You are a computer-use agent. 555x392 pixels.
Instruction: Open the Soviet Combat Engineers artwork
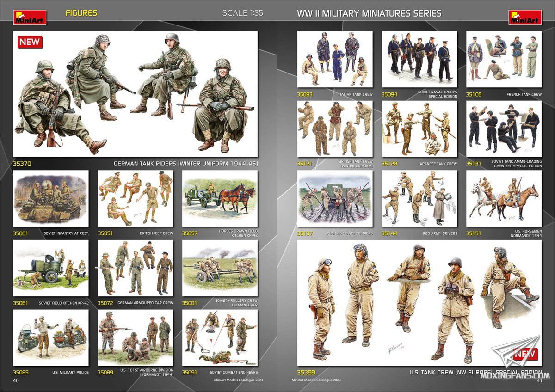point(220,337)
